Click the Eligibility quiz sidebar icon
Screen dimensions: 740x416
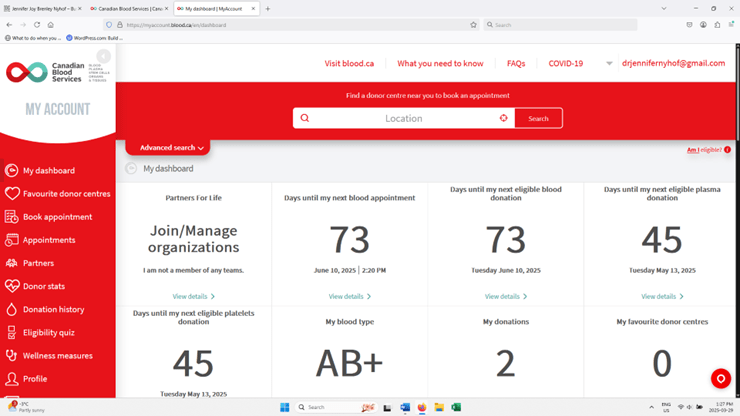click(12, 333)
